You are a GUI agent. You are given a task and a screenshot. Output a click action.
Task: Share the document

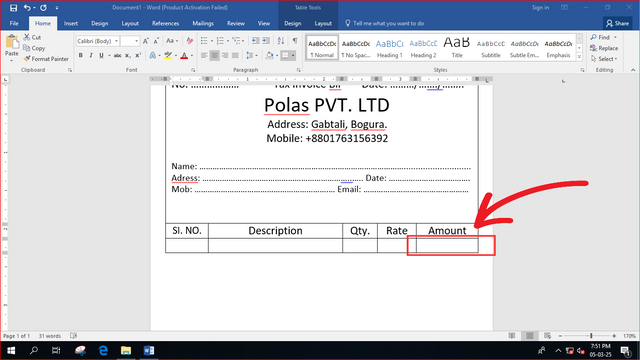(617, 23)
